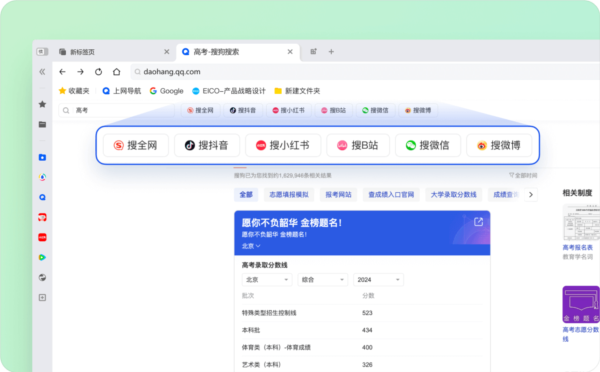Image resolution: width=600 pixels, height=372 pixels.
Task: Switch to the 新标签页 tab
Action: tap(114, 52)
